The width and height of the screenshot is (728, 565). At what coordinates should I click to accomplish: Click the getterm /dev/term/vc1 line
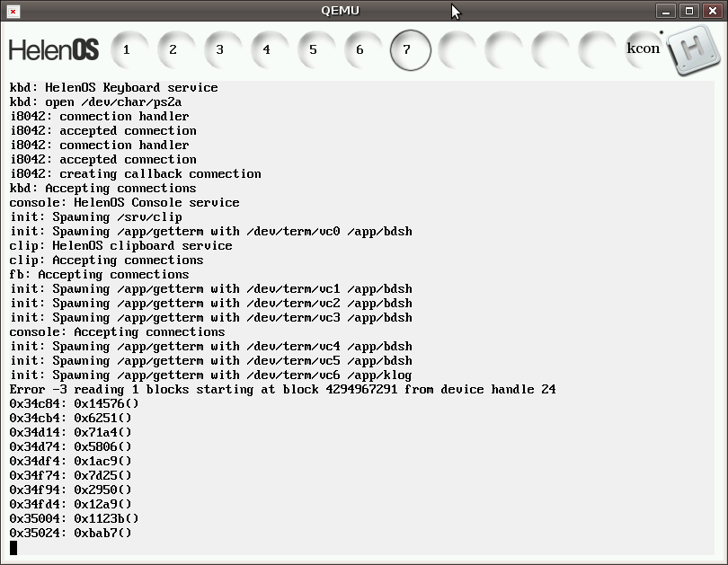pos(211,289)
